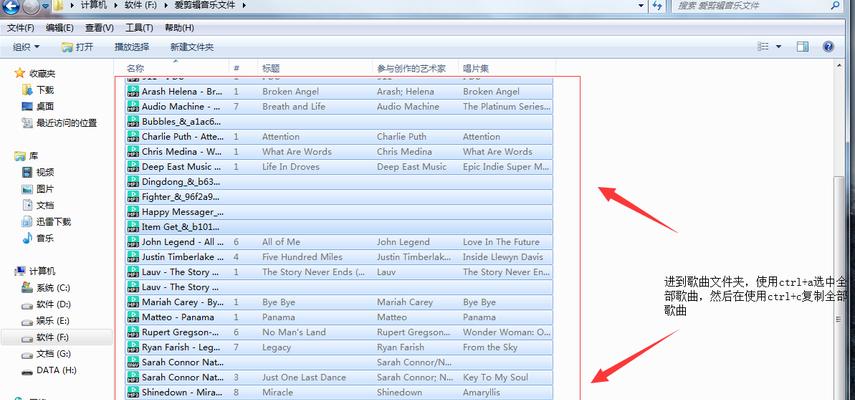
Task: Click the Ryan Farish file icon
Action: [x=133, y=347]
